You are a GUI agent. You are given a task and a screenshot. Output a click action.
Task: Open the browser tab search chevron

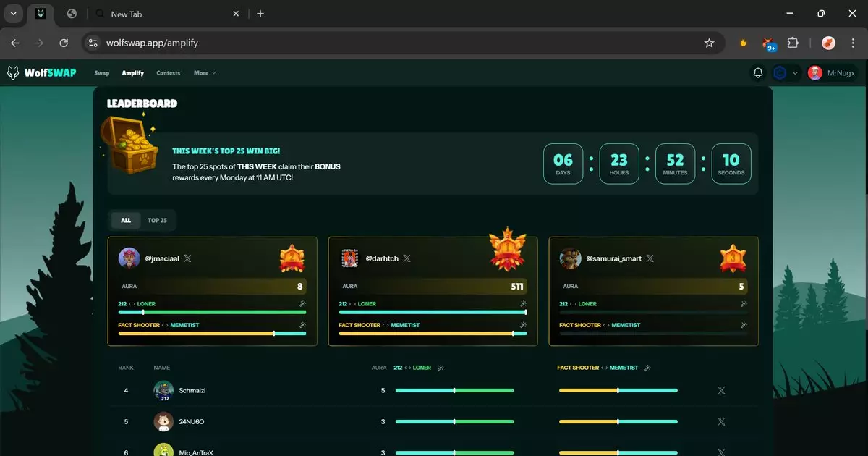[x=13, y=14]
